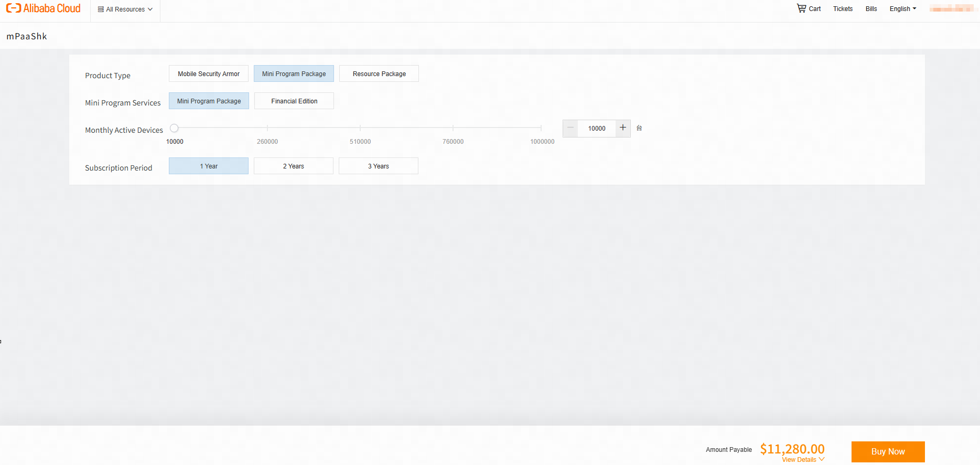Set subscription period to 1 Year
This screenshot has height=465, width=980.
click(209, 166)
